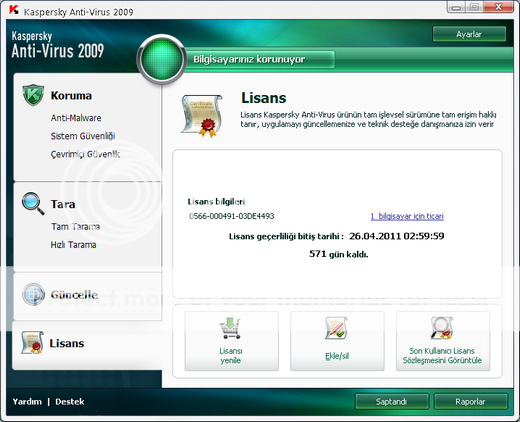Start Hızlı Tarama scan
This screenshot has width=520, height=422.
[73, 245]
